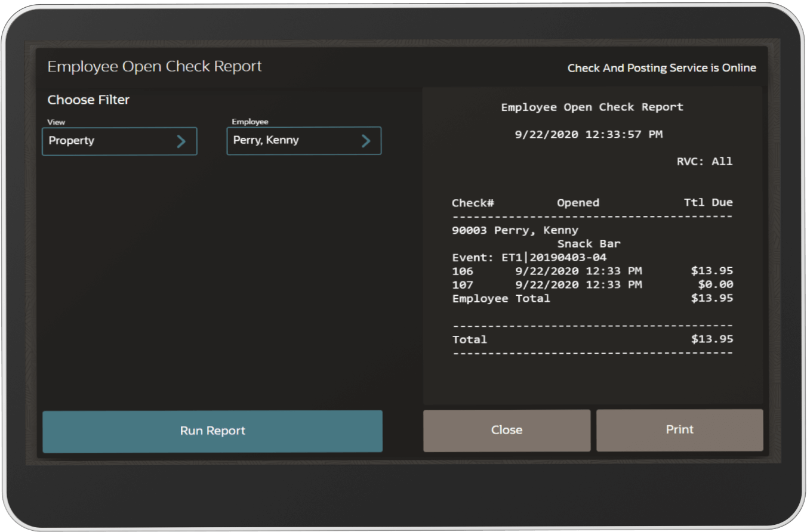Click the Check# column header
Image resolution: width=807 pixels, height=532 pixels.
coord(473,203)
